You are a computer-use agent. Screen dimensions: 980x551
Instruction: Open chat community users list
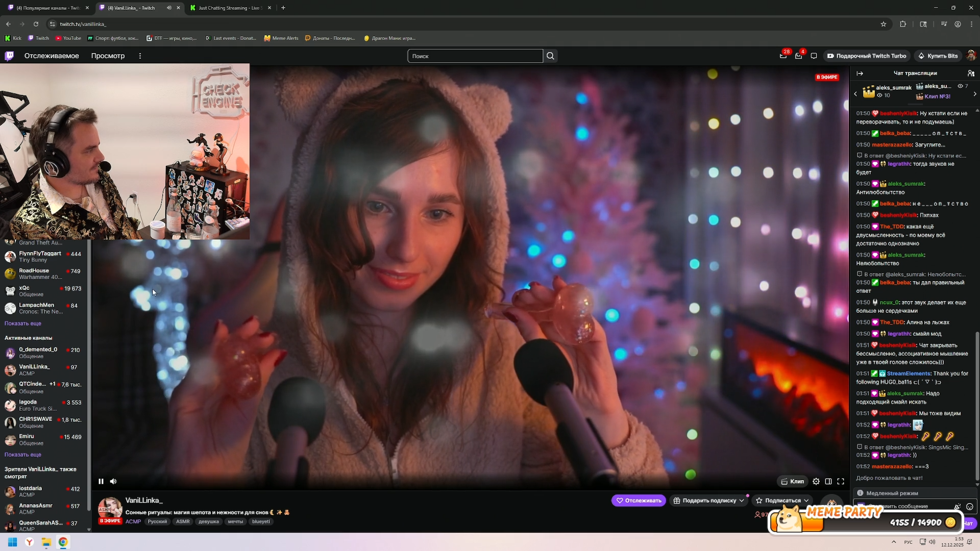click(971, 73)
